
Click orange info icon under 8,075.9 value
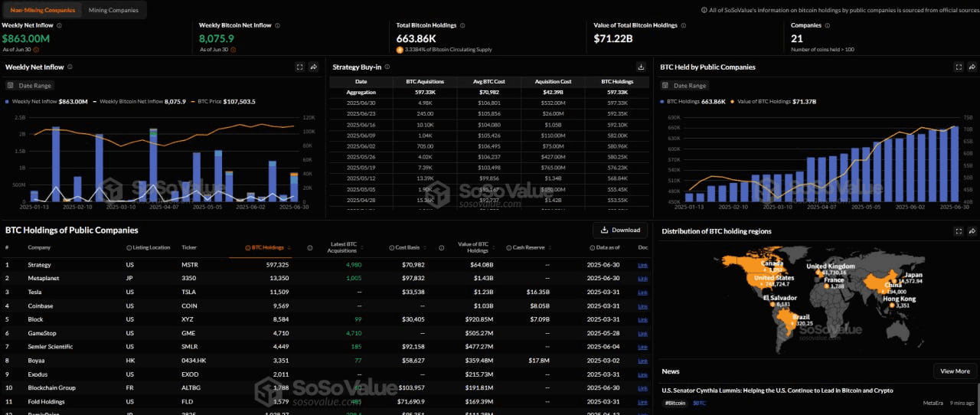233,50
